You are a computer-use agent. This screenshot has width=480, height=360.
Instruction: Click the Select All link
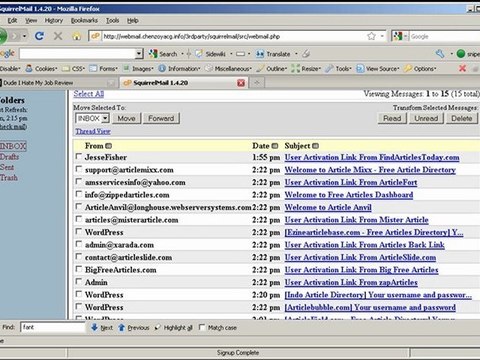point(89,94)
